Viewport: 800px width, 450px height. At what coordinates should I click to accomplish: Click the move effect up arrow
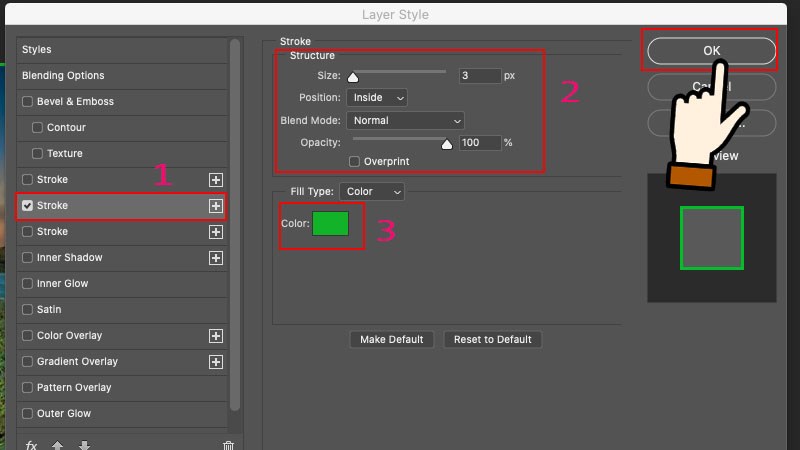tap(57, 445)
